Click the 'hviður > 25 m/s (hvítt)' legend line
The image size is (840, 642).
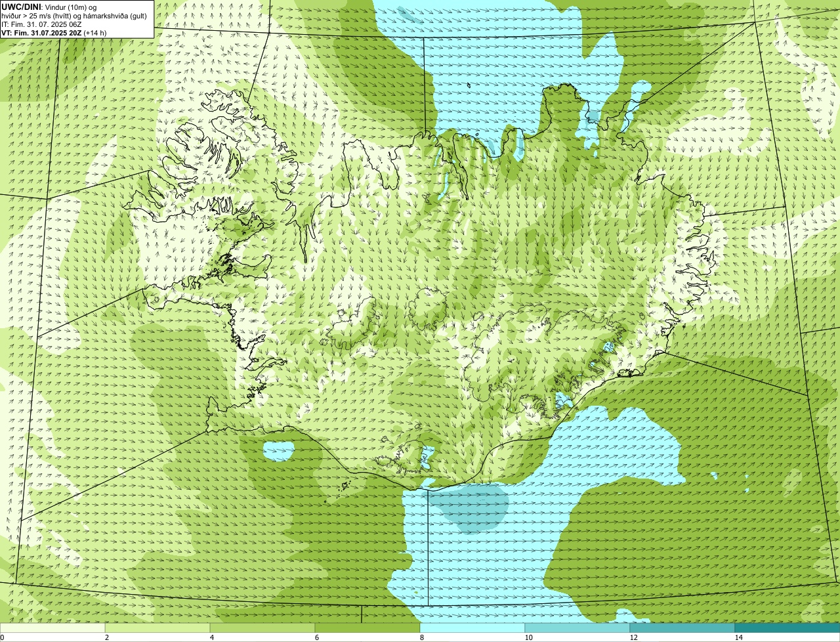74,15
